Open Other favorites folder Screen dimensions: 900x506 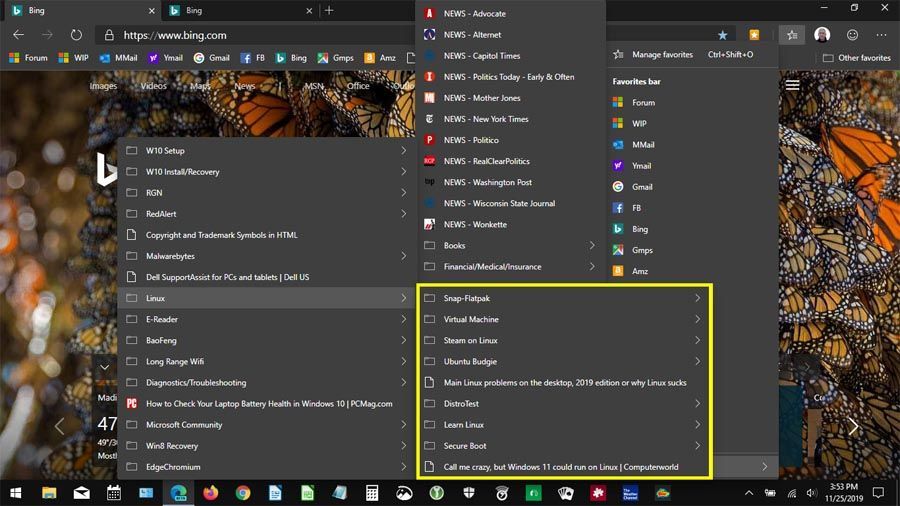coord(856,58)
